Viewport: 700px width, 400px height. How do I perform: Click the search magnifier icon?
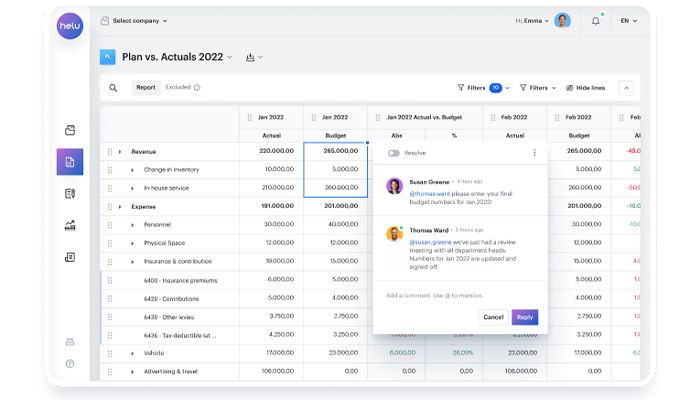(x=113, y=88)
